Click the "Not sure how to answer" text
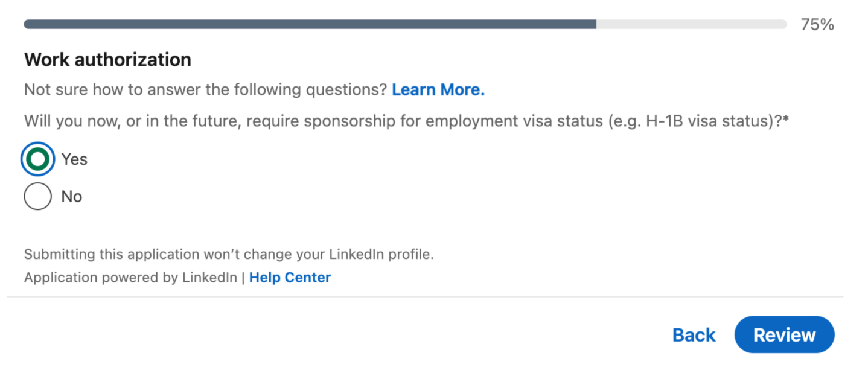The image size is (868, 373). click(205, 90)
